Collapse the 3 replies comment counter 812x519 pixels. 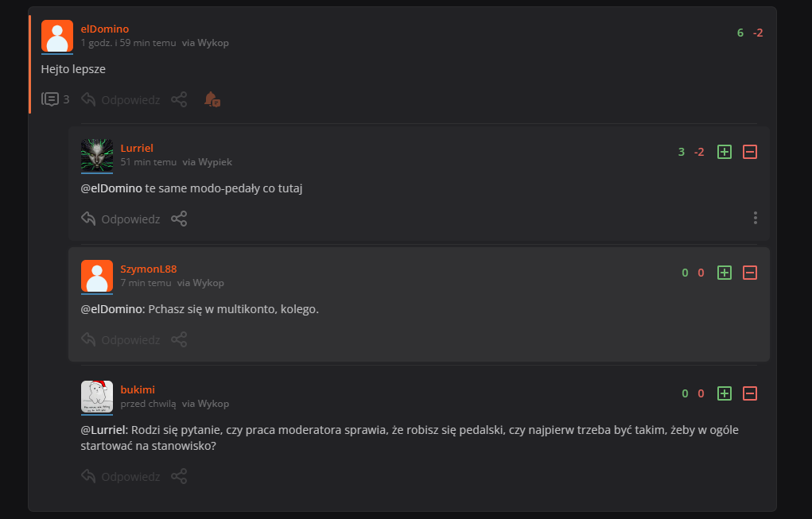(x=56, y=99)
